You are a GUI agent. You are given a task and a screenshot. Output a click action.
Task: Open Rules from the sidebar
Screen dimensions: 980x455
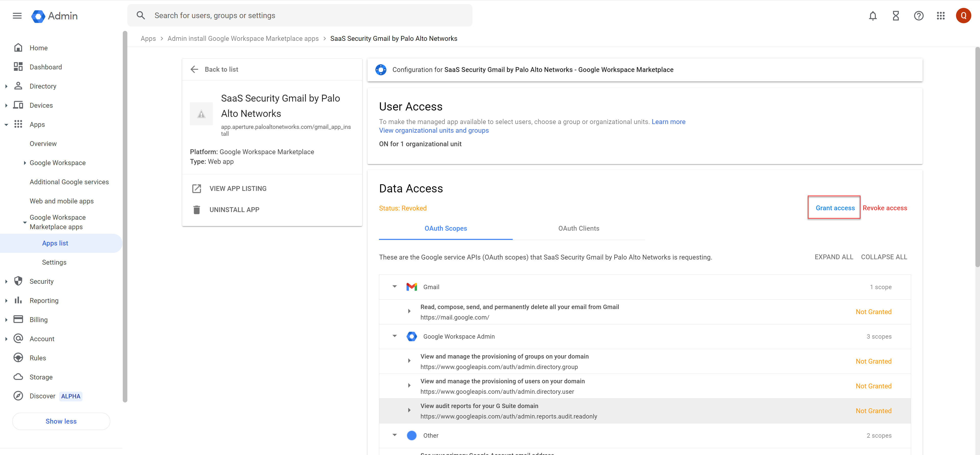click(38, 358)
